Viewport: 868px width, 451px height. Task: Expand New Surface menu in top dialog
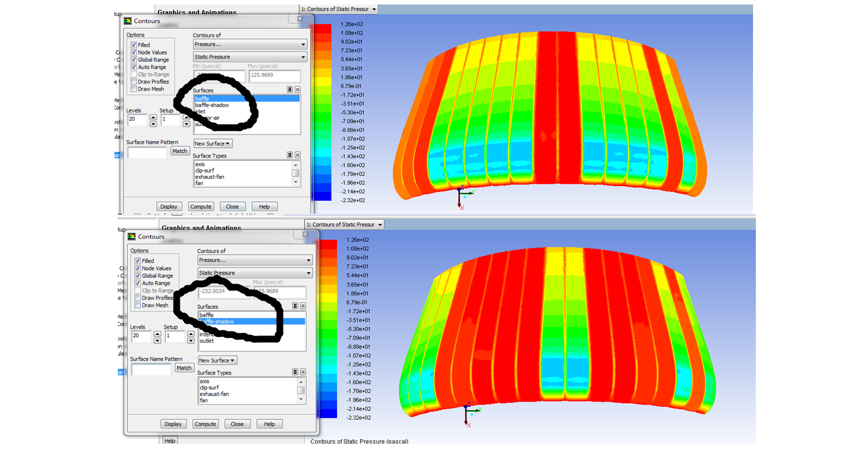pos(212,144)
